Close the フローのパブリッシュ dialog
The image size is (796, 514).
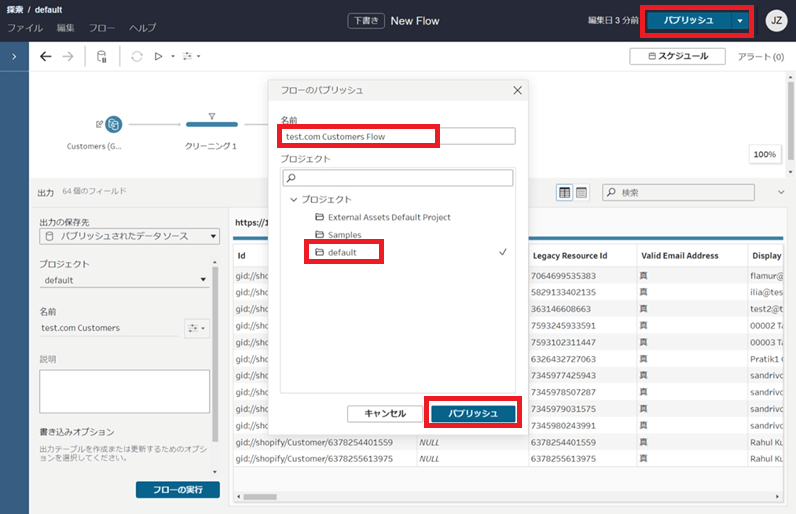point(517,90)
